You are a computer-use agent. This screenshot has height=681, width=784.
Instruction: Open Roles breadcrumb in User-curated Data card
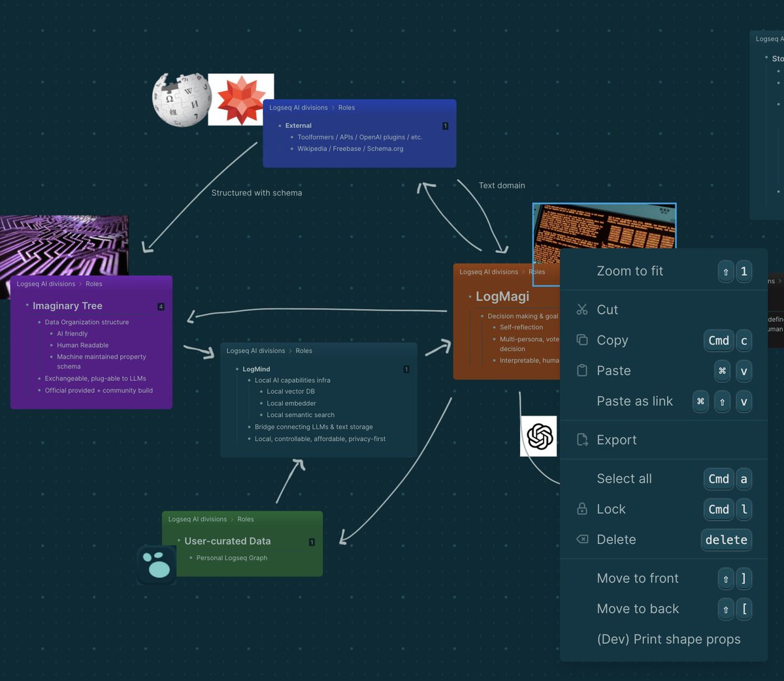(246, 520)
